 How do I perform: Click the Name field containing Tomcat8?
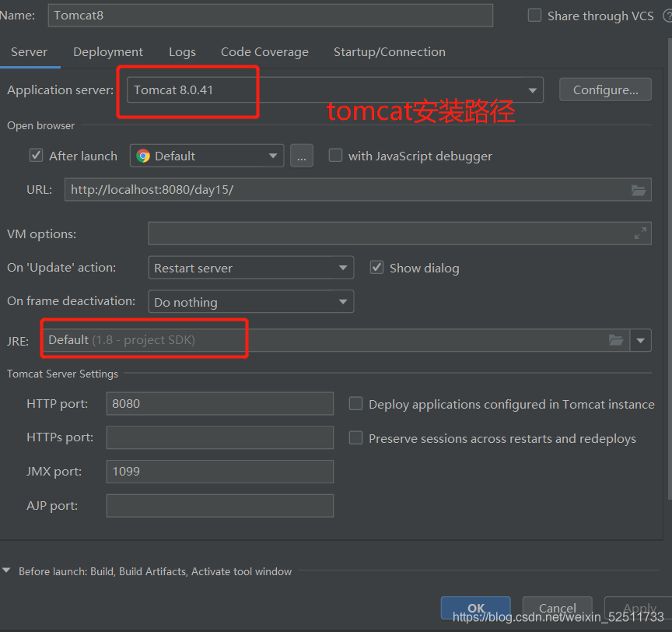click(271, 16)
